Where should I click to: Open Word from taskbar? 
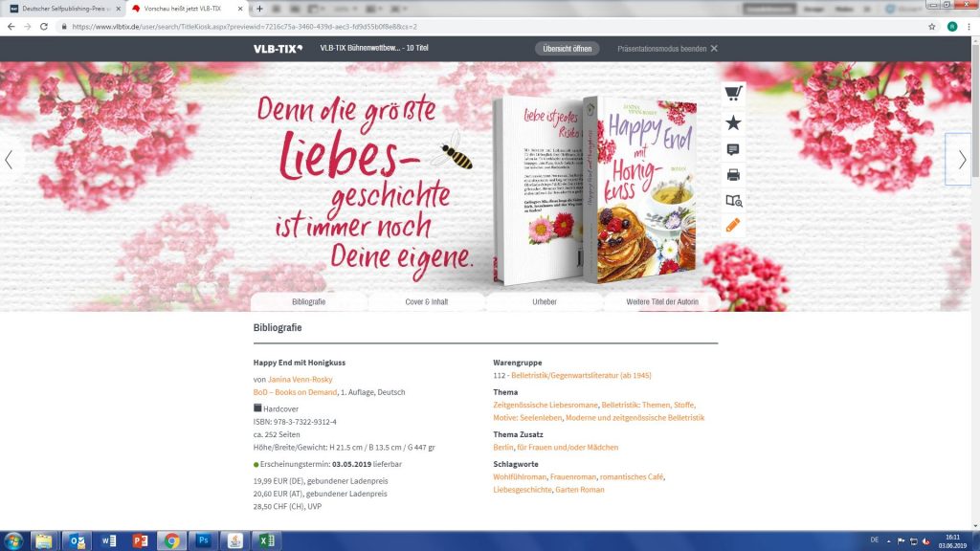click(109, 541)
